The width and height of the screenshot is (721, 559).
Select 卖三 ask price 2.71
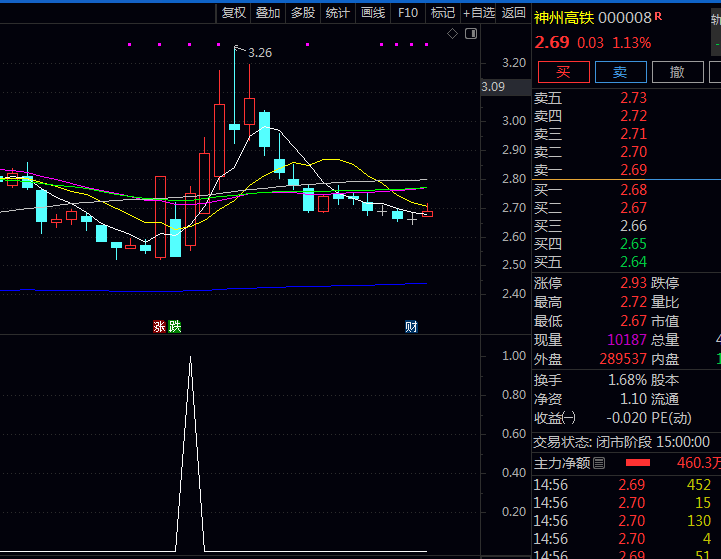pyautogui.click(x=633, y=134)
